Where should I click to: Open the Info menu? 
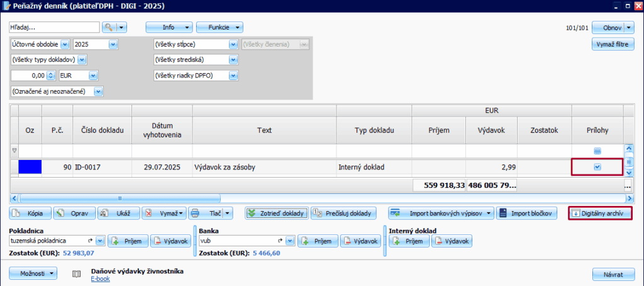point(169,28)
